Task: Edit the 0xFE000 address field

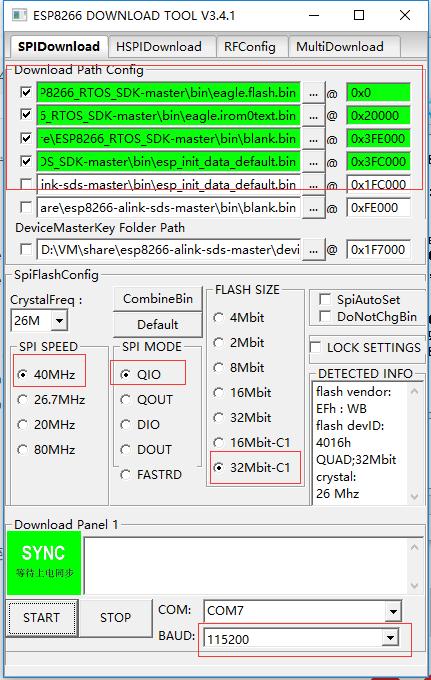Action: [x=379, y=208]
